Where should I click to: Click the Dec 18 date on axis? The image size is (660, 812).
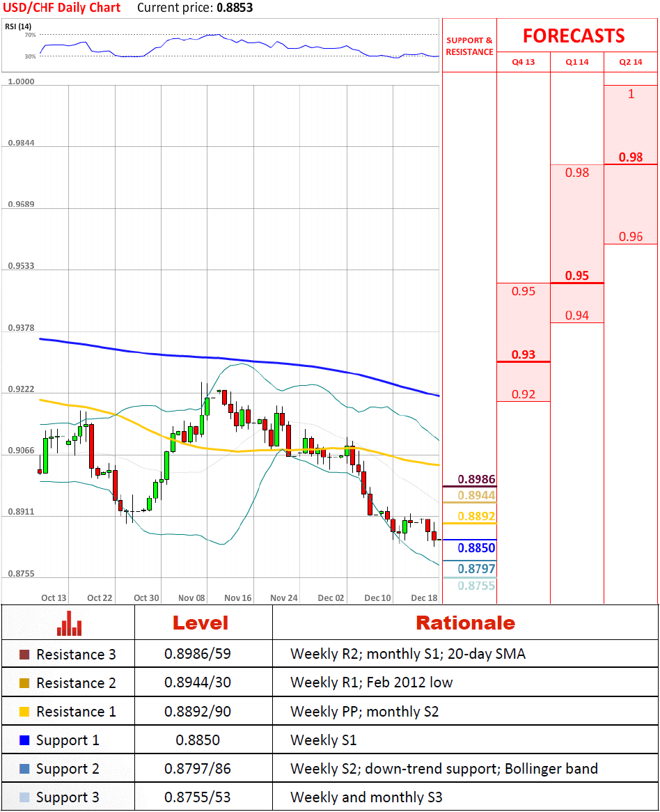coord(424,598)
